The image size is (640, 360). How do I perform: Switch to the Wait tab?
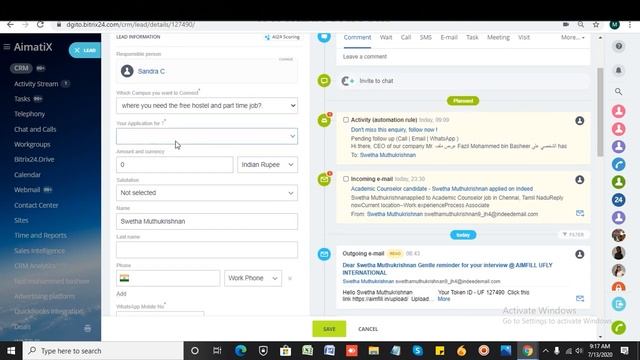pos(386,37)
